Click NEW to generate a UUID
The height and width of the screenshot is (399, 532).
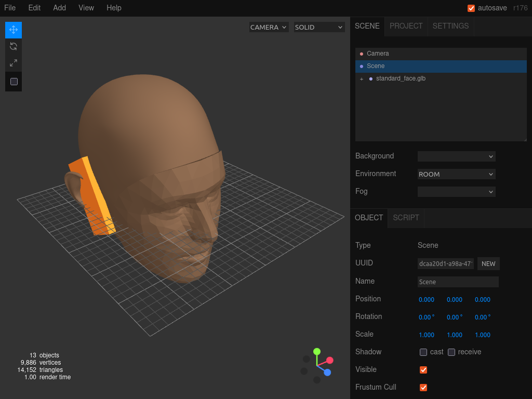488,263
